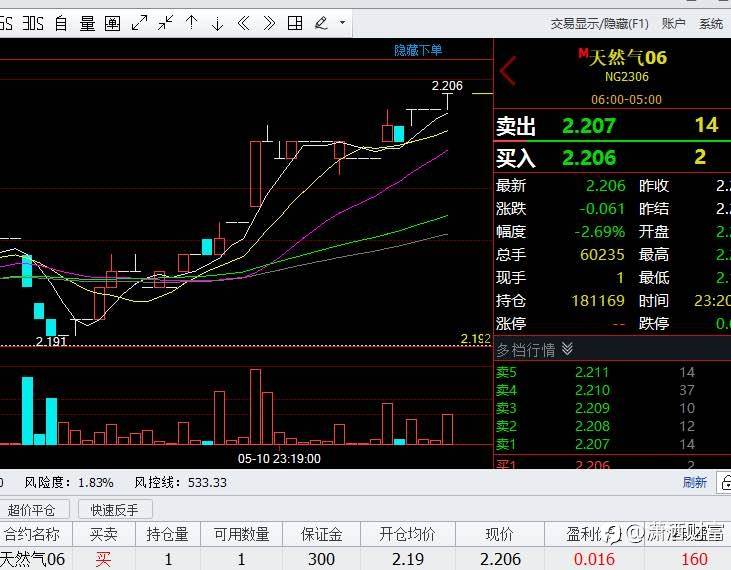Click the 超价平仓 button

tap(32, 510)
